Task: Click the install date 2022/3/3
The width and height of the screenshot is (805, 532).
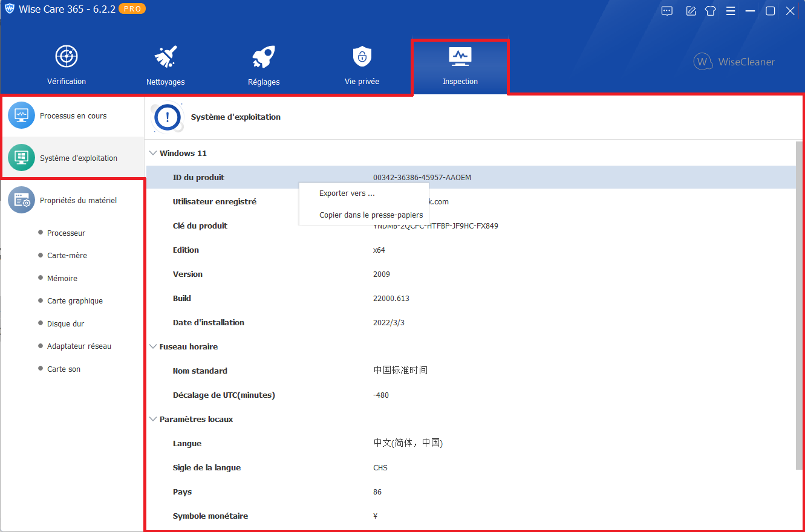Action: [389, 322]
